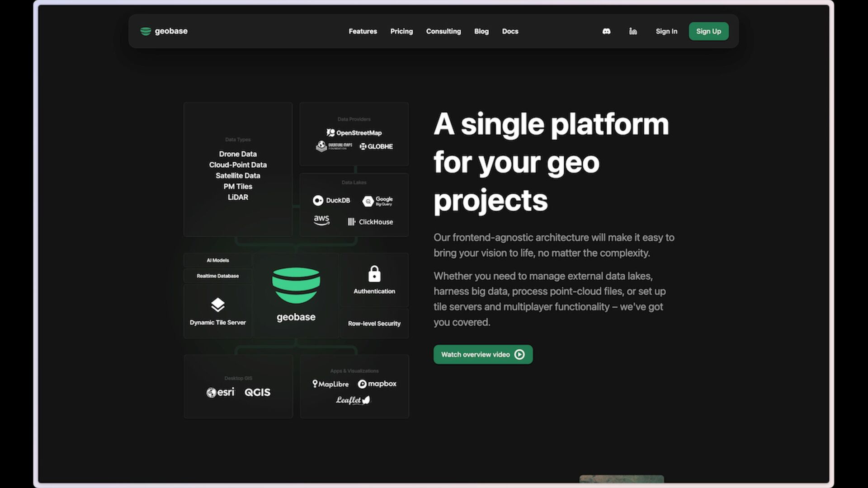868x488 pixels.
Task: Click the OpenStreetMap logo
Action: point(354,133)
